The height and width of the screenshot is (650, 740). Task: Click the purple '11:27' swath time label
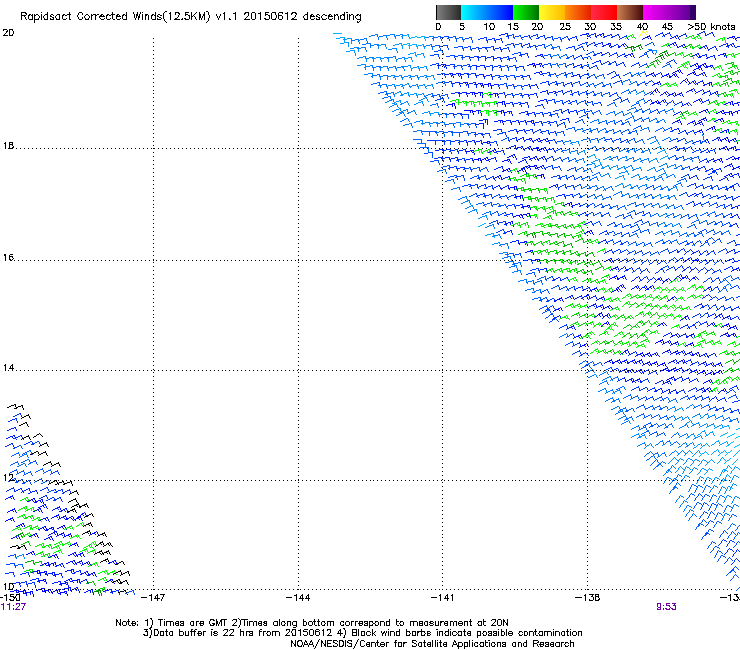[13, 607]
